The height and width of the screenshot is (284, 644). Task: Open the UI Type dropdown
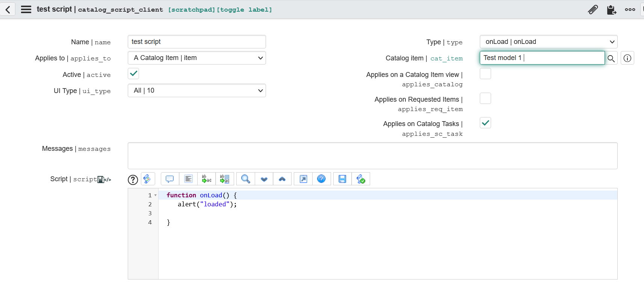[x=197, y=90]
